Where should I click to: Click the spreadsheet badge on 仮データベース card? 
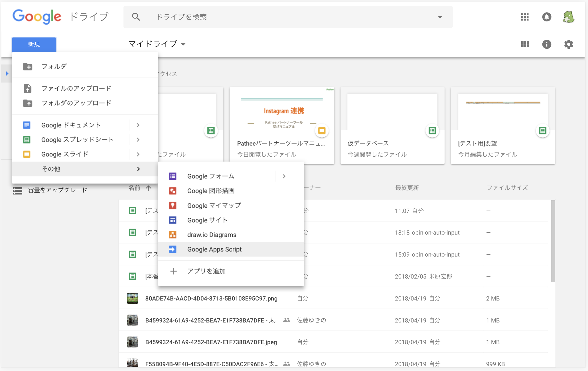pyautogui.click(x=432, y=131)
